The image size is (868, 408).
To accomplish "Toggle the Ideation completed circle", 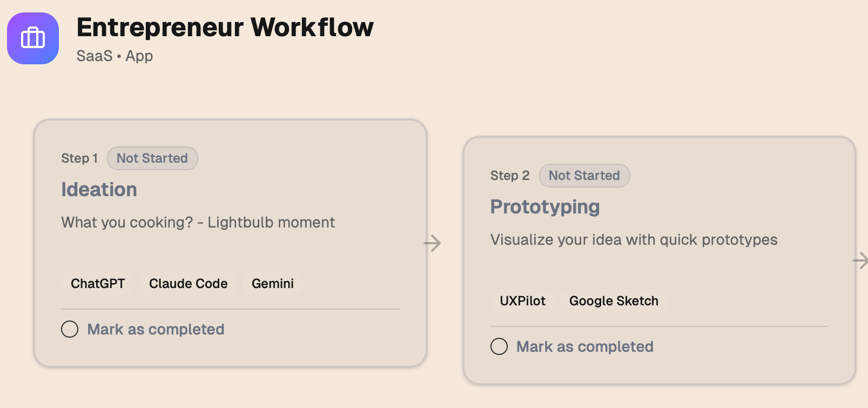I will pos(70,329).
